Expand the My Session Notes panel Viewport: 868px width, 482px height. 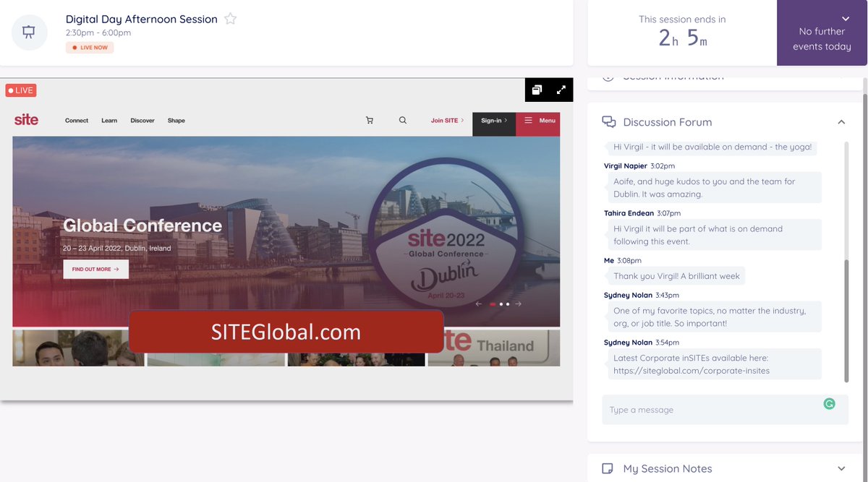coord(841,468)
